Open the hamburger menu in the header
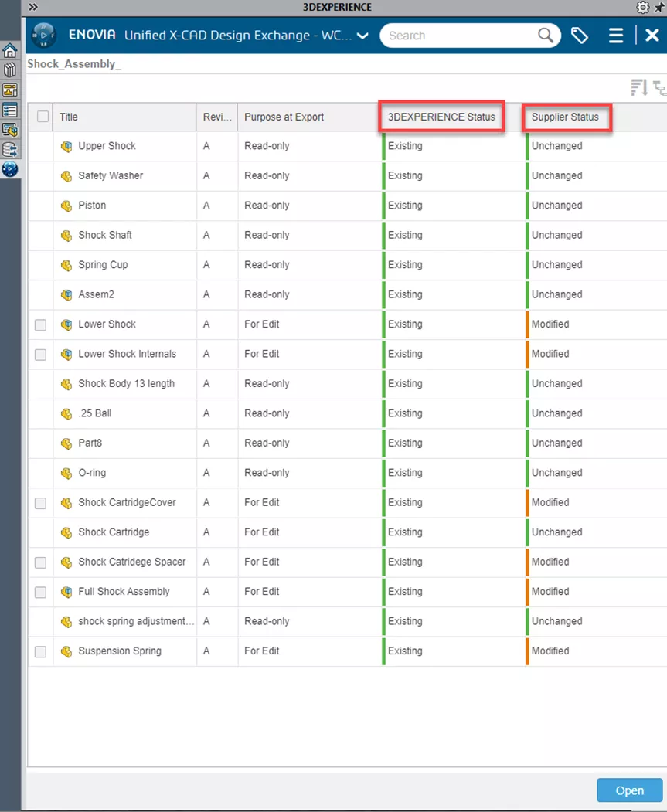Screen dimensions: 667x812 (x=616, y=36)
